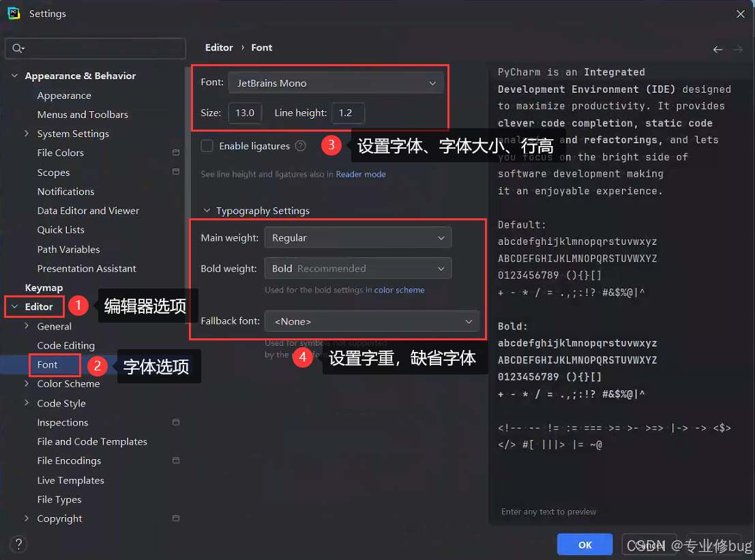Image resolution: width=755 pixels, height=560 pixels.
Task: Expand the Color Scheme tree node
Action: [27, 384]
